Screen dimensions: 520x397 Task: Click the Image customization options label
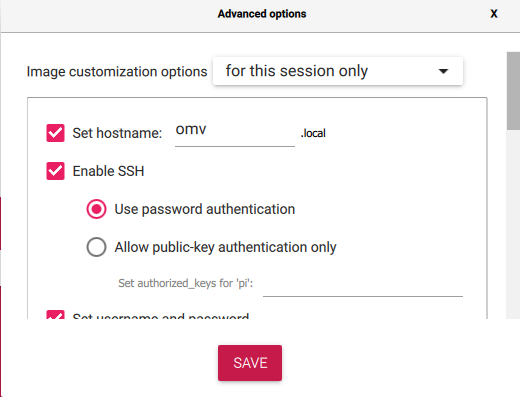point(117,72)
